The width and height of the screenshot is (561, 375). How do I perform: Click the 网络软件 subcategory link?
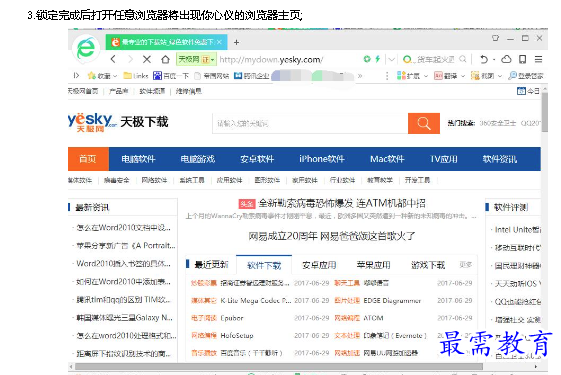point(154,180)
